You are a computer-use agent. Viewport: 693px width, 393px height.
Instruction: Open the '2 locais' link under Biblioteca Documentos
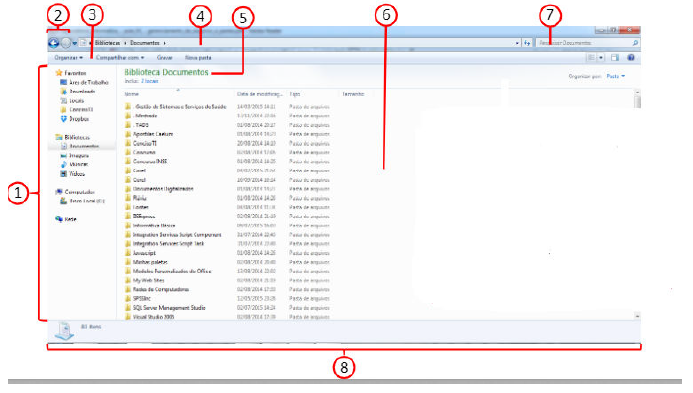[x=149, y=81]
